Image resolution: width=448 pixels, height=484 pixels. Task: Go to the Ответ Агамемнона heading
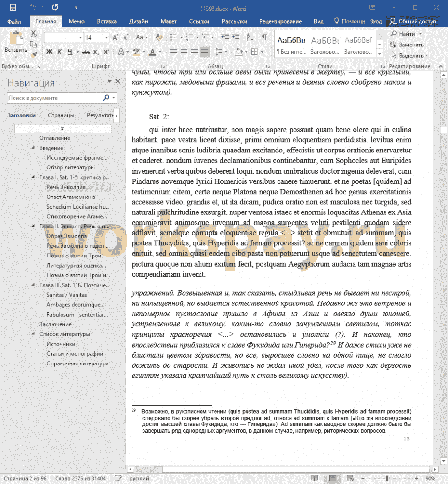(71, 197)
